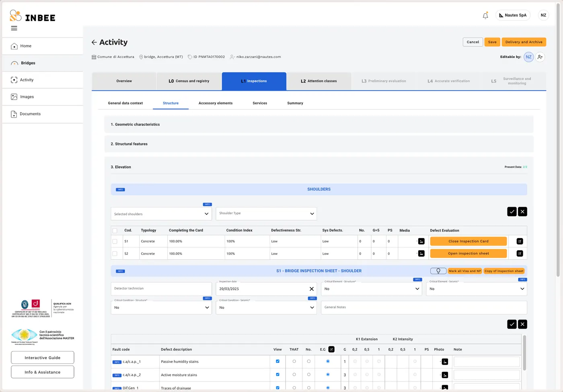Click INFO badge for c.a/c.a.p._2

click(117, 376)
